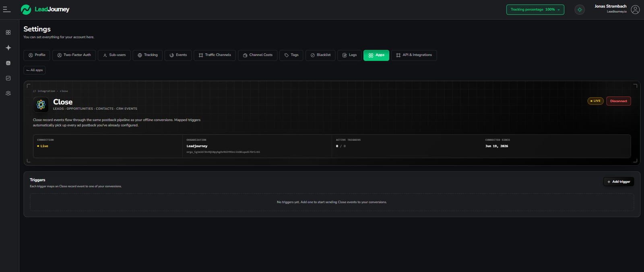The height and width of the screenshot is (272, 644).
Task: Click the yellow LIVE status badge
Action: (x=595, y=101)
